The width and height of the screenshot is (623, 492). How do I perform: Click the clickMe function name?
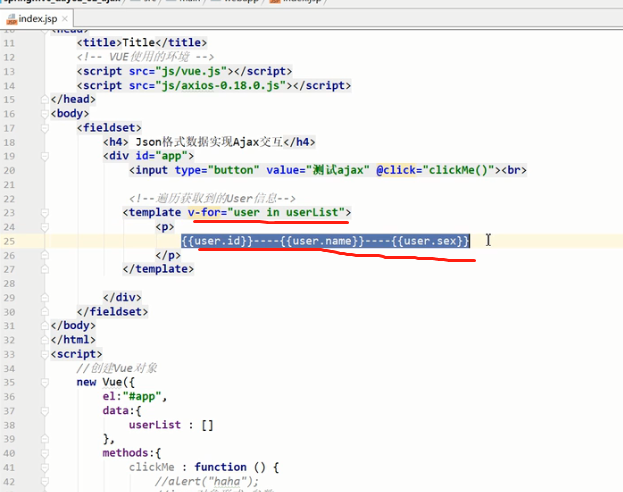coord(151,467)
